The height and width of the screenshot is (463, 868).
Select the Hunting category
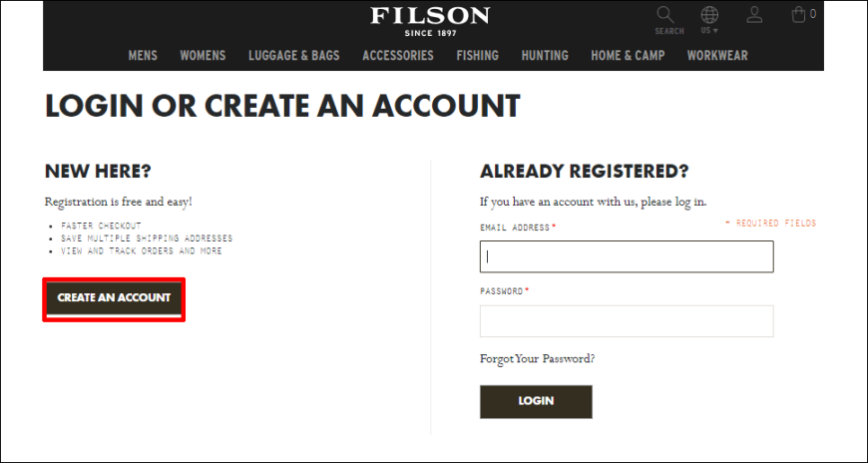tap(545, 56)
